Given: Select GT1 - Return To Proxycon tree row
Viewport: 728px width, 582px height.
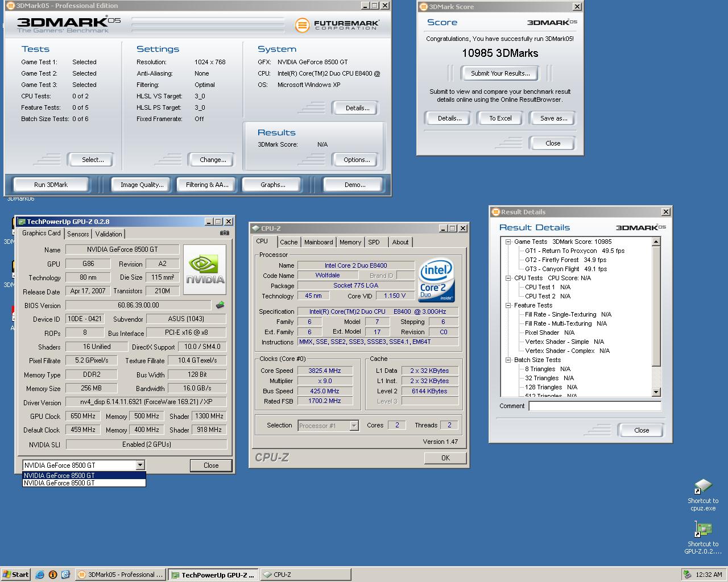Looking at the screenshot, I should tap(574, 251).
